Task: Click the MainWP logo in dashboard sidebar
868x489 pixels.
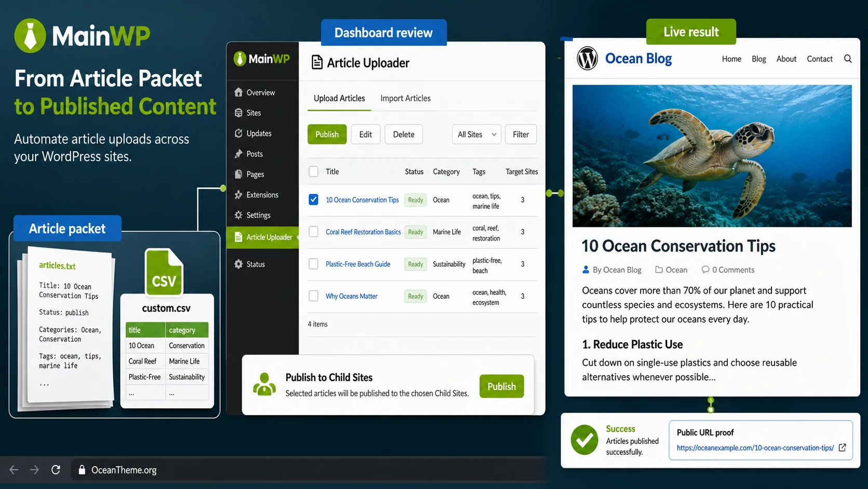Action: [261, 59]
